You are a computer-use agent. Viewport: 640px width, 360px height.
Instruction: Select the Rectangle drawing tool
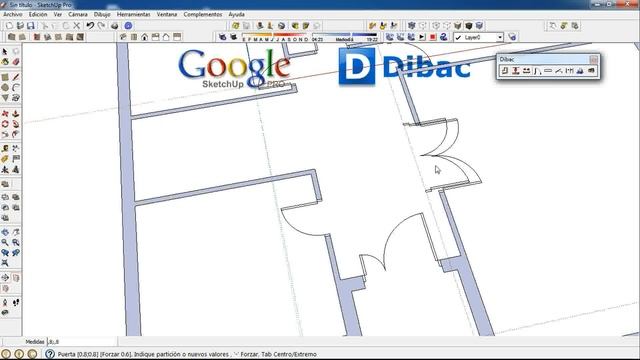(x=5, y=77)
